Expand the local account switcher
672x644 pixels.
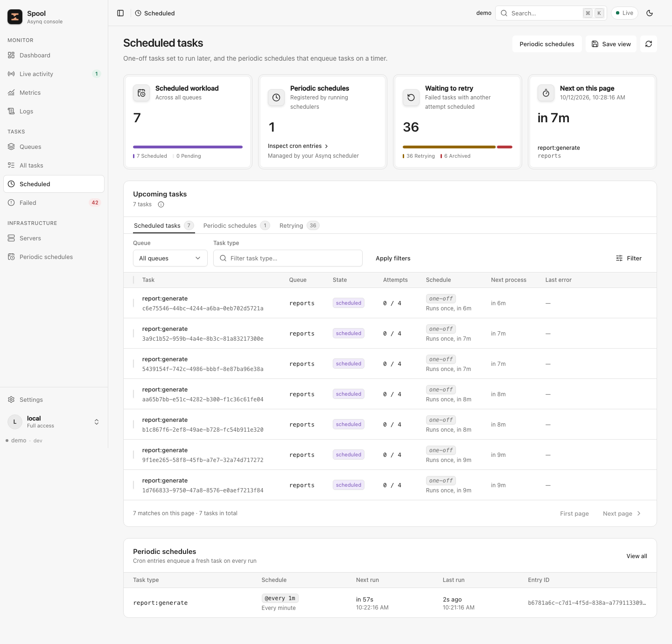click(x=54, y=422)
